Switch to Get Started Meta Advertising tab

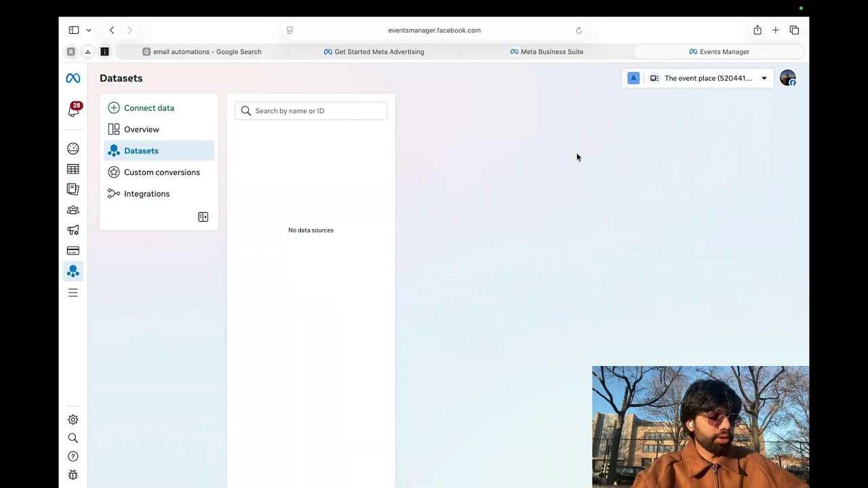[x=374, y=52]
